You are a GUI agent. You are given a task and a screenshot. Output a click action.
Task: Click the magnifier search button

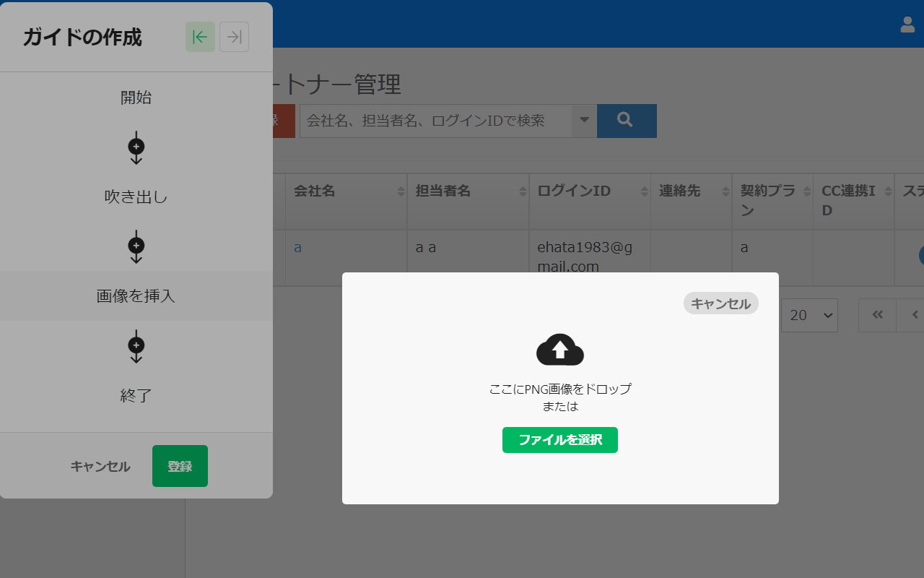[x=627, y=121]
